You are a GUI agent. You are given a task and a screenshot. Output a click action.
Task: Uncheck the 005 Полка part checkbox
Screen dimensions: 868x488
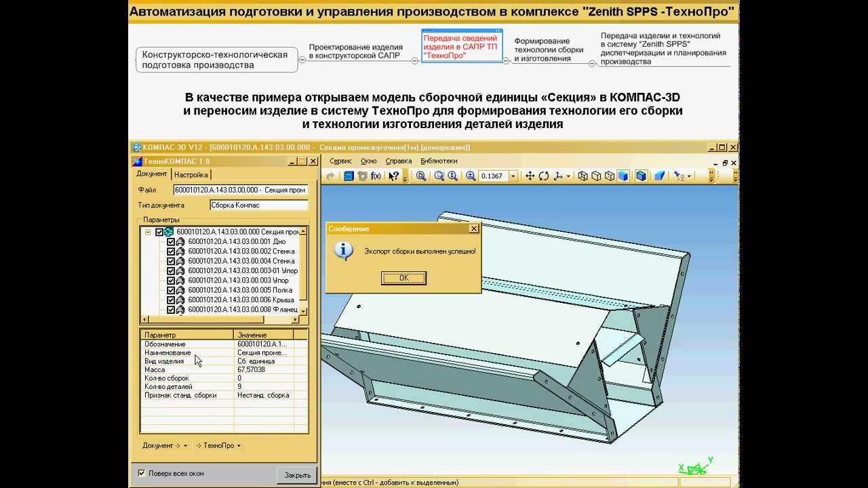click(170, 290)
